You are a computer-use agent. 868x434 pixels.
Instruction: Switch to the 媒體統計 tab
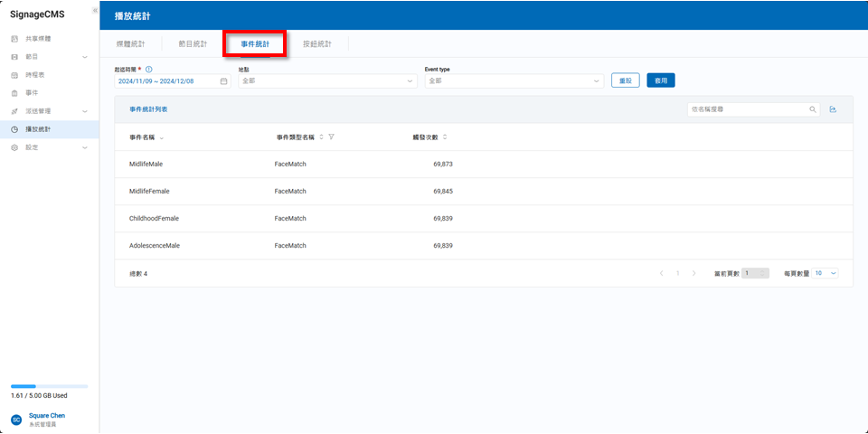coord(130,43)
